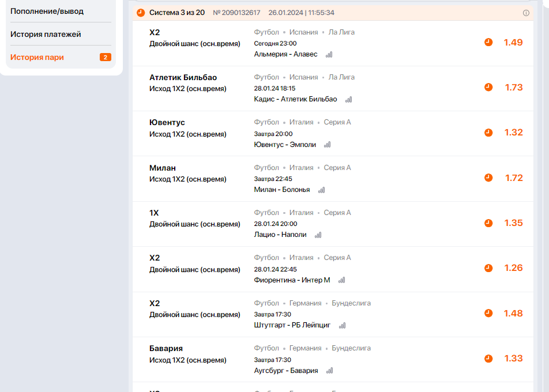Click the odds value 1.49
The image size is (549, 392).
[x=513, y=42]
